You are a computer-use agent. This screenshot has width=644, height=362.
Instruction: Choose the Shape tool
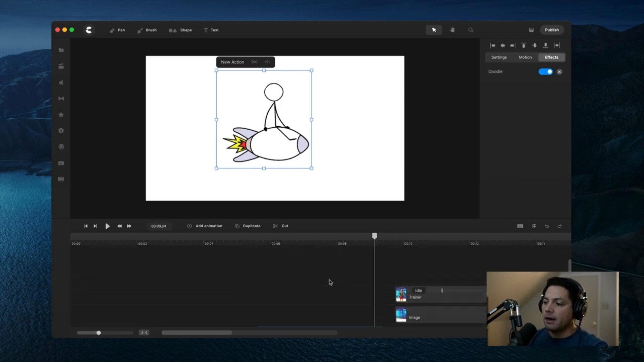[180, 30]
